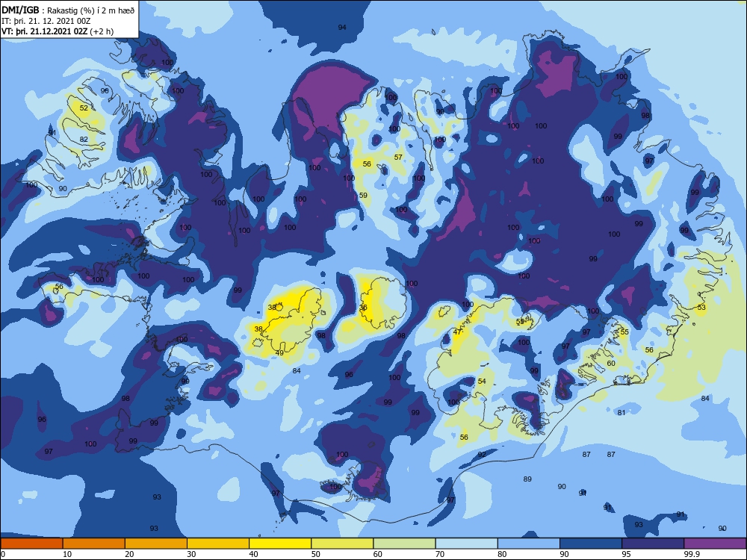
Task: Select the '82' humidity value in Westfjords
Action: [84, 140]
